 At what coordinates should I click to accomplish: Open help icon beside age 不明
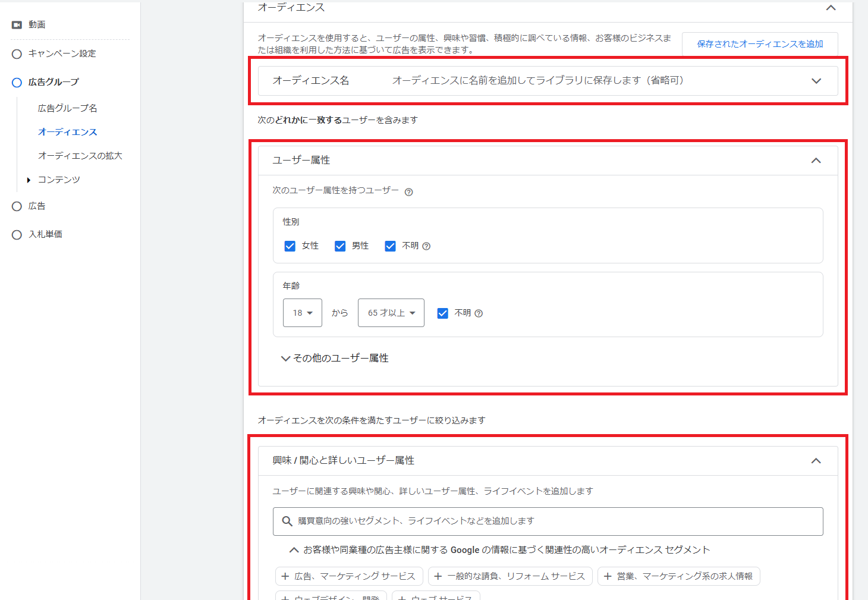(x=479, y=313)
